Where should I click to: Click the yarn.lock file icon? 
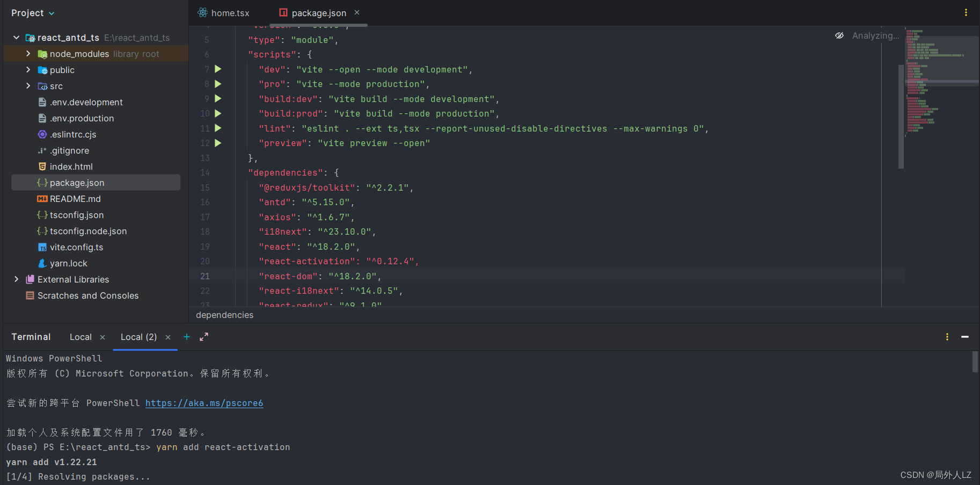42,263
